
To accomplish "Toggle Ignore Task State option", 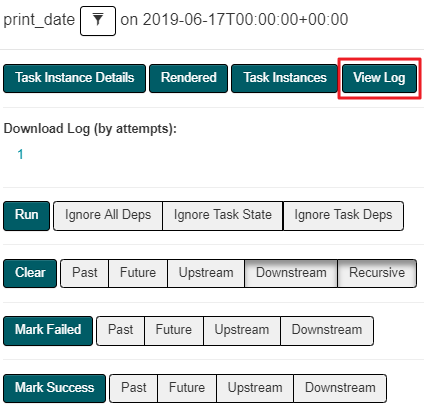I will [223, 216].
